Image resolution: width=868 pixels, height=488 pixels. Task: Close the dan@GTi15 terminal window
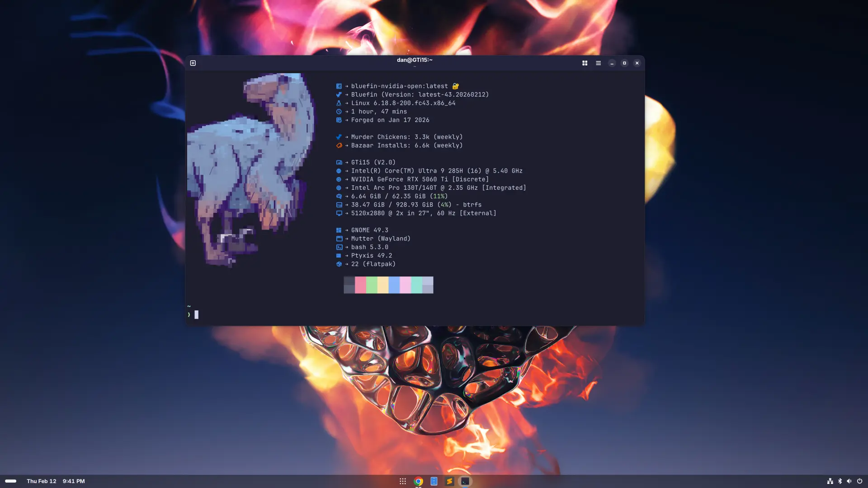click(x=637, y=63)
